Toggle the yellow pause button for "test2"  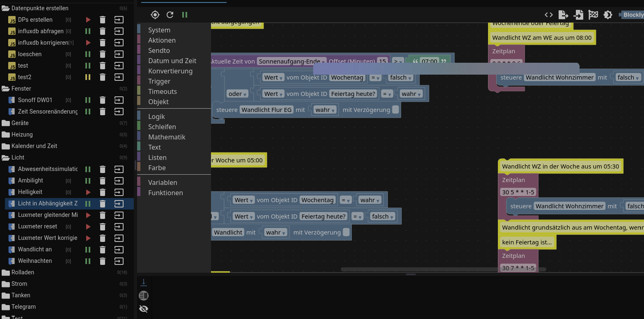[x=88, y=77]
